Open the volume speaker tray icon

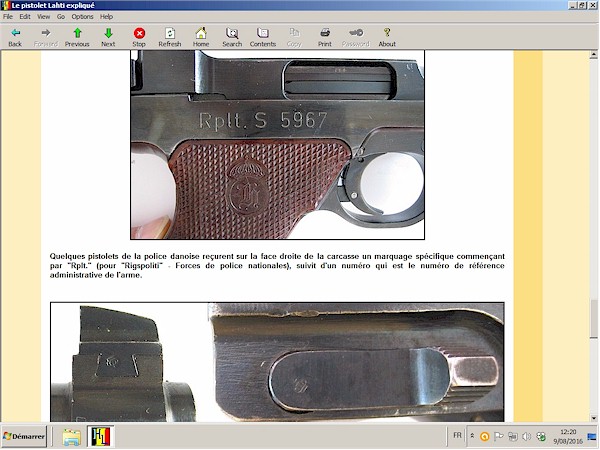tap(527, 436)
